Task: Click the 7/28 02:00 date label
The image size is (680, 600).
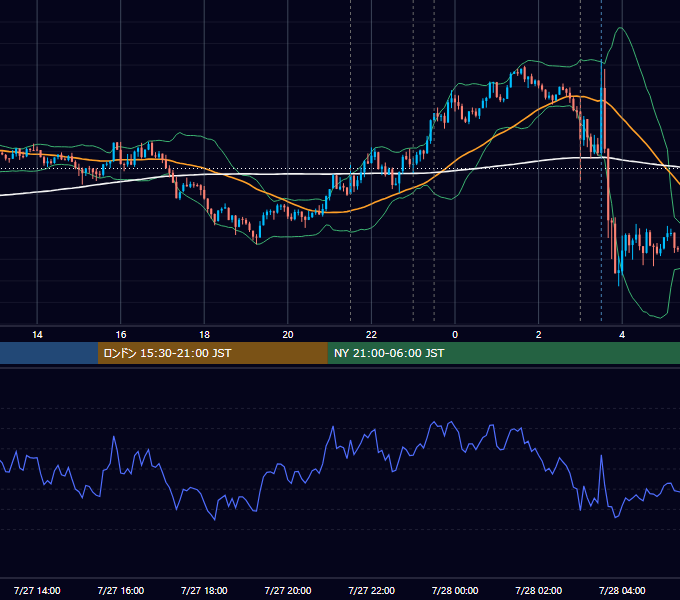Action: coord(539,590)
